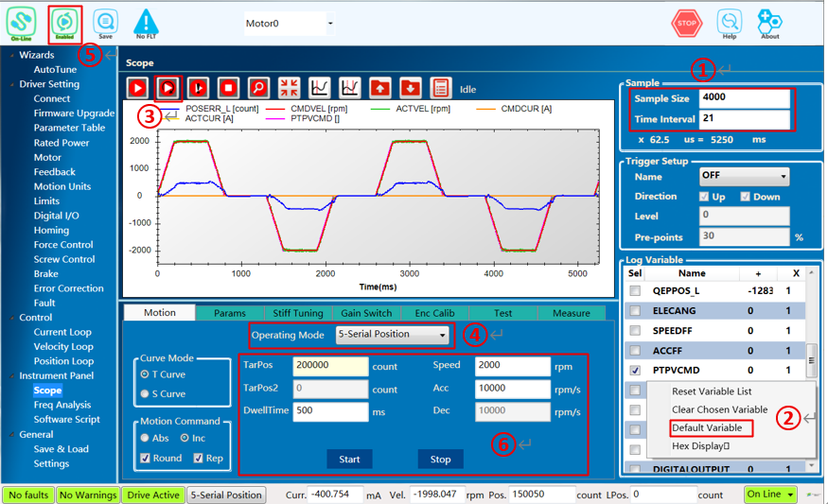Click the Enabled drive icon
828x504 pixels.
[65, 24]
